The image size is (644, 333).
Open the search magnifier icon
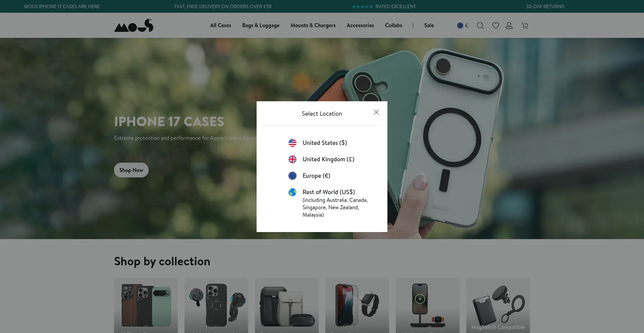[480, 25]
